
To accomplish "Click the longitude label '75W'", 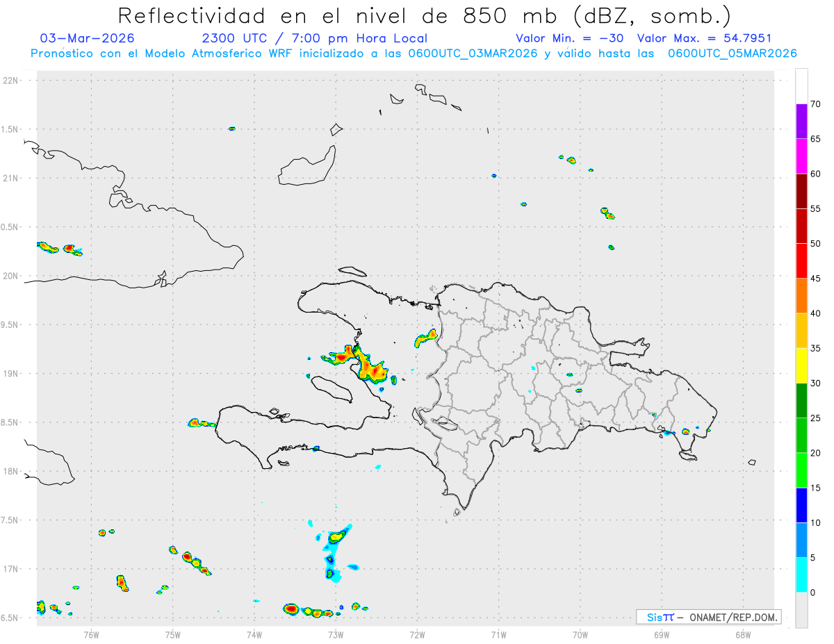I will pyautogui.click(x=173, y=634).
